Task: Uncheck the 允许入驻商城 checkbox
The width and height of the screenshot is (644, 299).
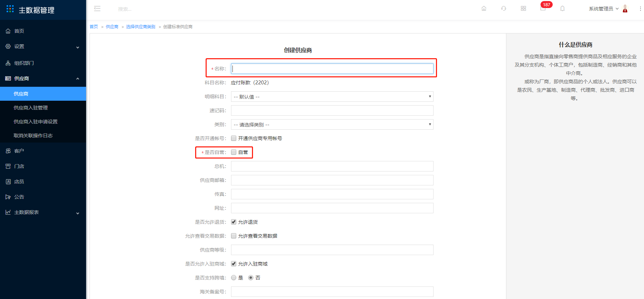Action: tap(234, 264)
